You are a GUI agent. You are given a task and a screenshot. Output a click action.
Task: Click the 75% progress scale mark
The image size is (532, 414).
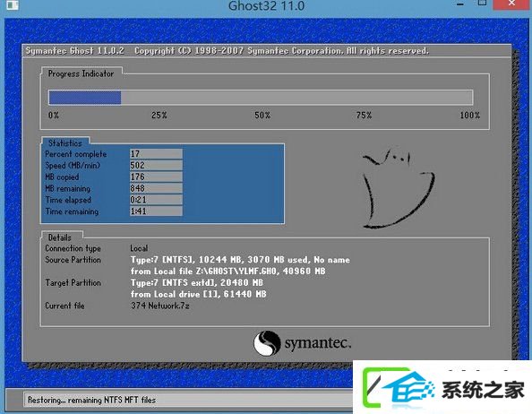(x=364, y=116)
